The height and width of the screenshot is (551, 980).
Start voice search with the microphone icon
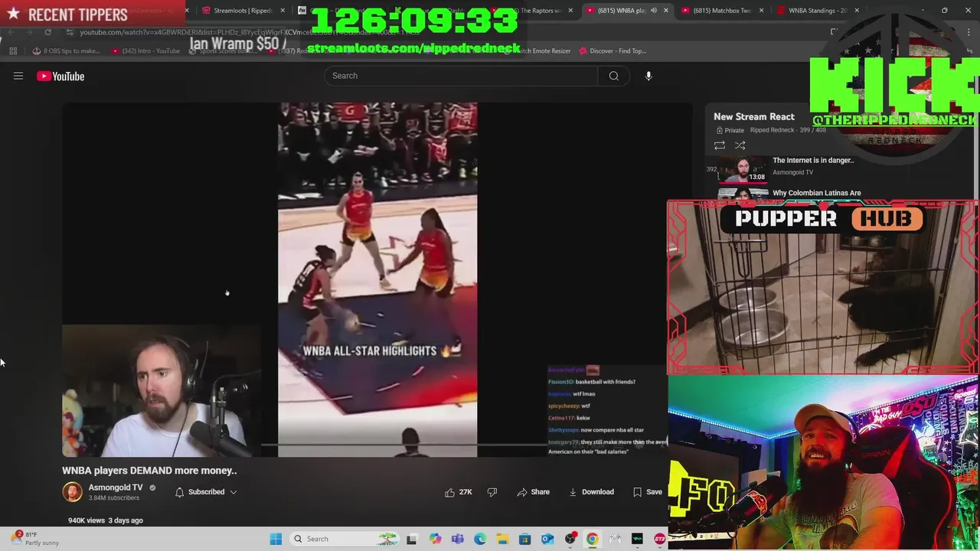(x=648, y=76)
